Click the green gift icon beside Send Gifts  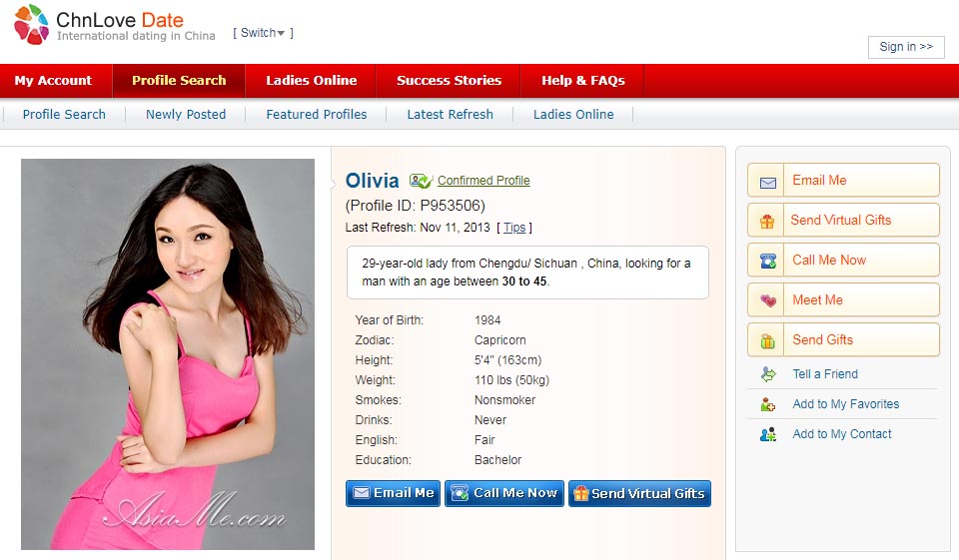[767, 341]
